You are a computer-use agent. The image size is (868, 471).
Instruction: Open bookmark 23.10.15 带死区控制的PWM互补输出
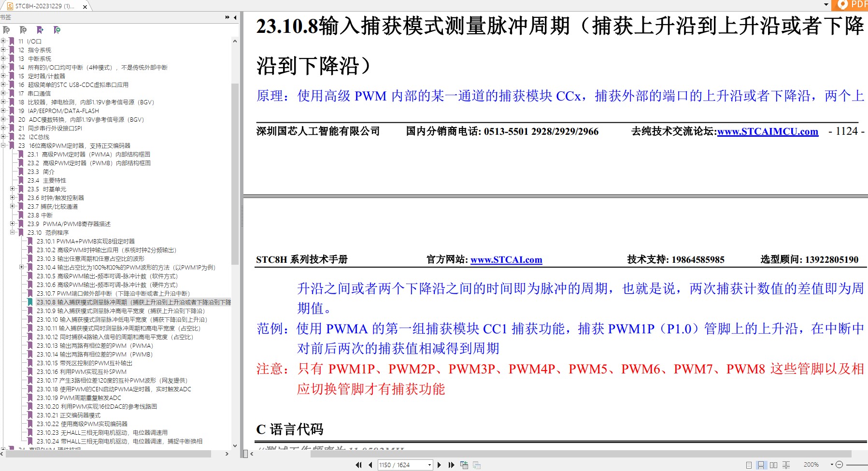85,363
